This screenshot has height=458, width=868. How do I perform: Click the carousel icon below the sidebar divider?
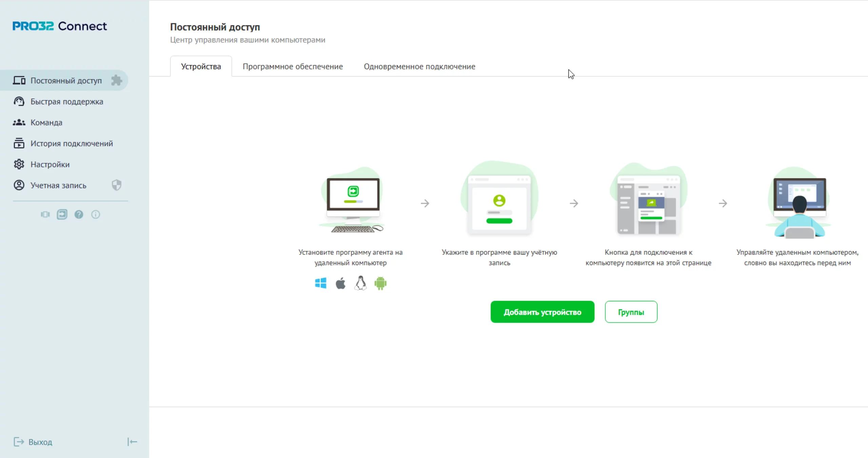click(45, 214)
